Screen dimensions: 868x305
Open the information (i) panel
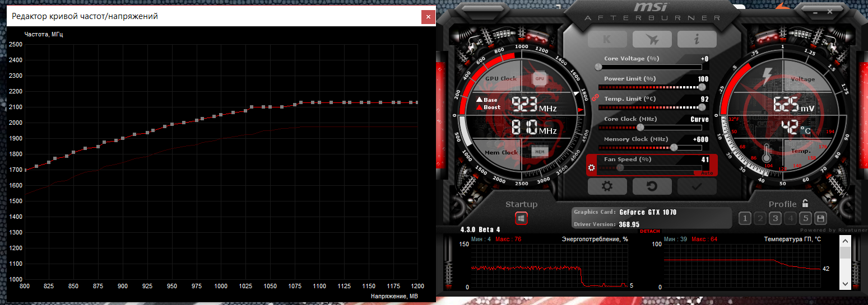[697, 39]
